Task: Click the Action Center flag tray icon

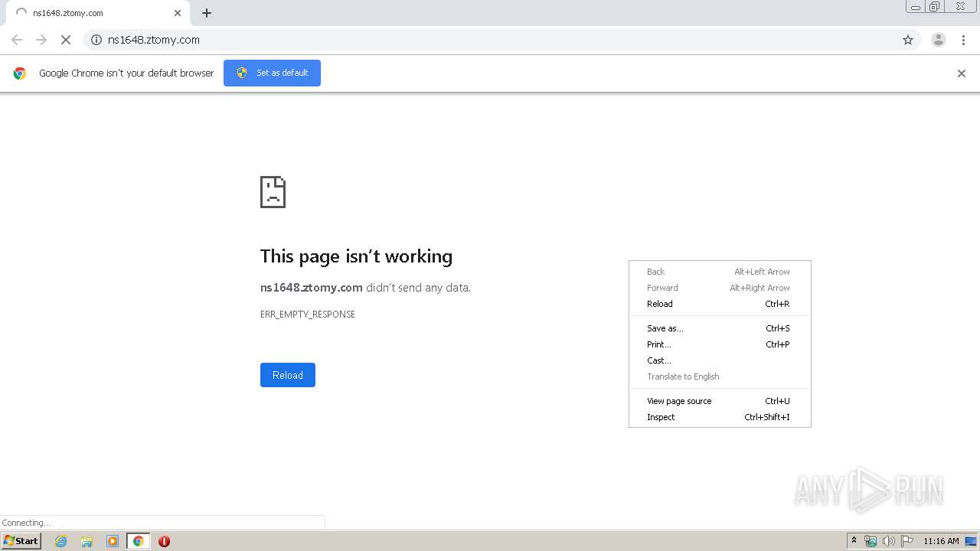Action: 907,541
